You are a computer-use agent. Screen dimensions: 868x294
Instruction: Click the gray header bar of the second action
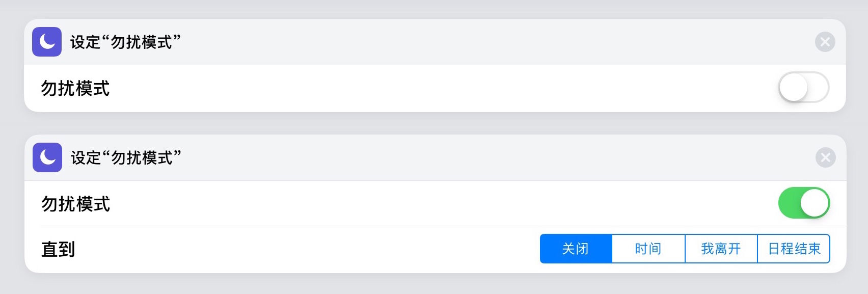(458, 158)
